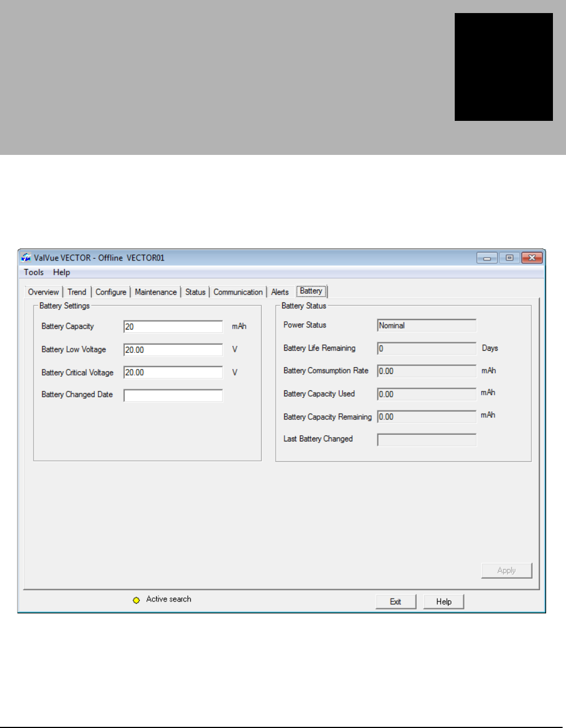Select the Status tab
The height and width of the screenshot is (728, 566).
(x=195, y=292)
